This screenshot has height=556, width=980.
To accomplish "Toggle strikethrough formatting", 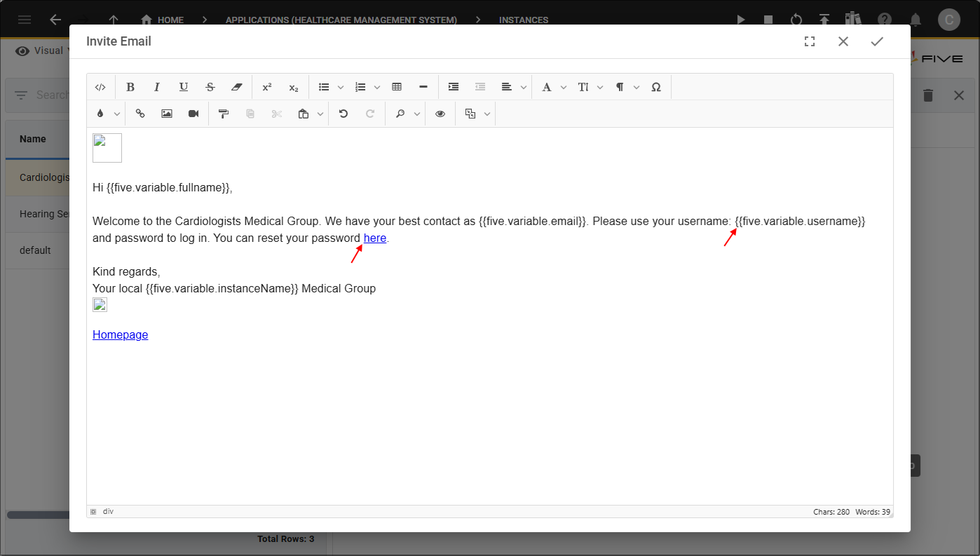I will click(210, 86).
